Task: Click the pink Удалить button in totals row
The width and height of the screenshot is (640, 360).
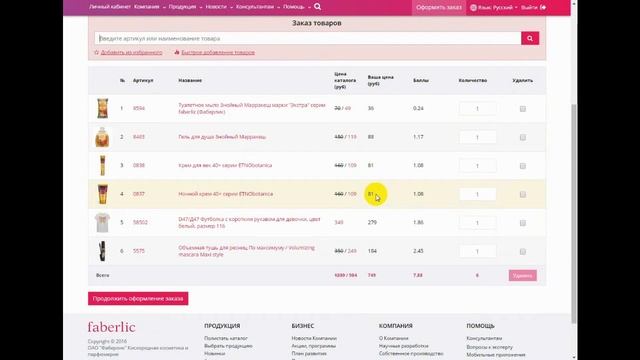Action: (522, 276)
